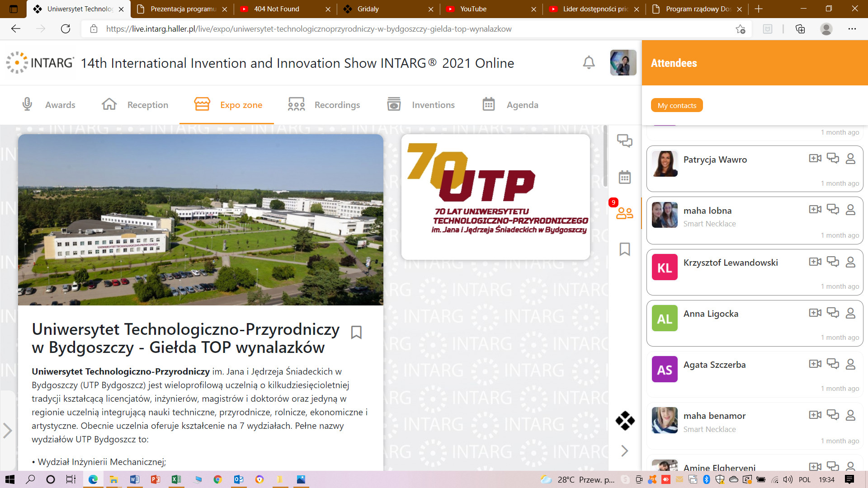Open the Inventions tab
Screen dimensions: 868x488
pos(421,105)
